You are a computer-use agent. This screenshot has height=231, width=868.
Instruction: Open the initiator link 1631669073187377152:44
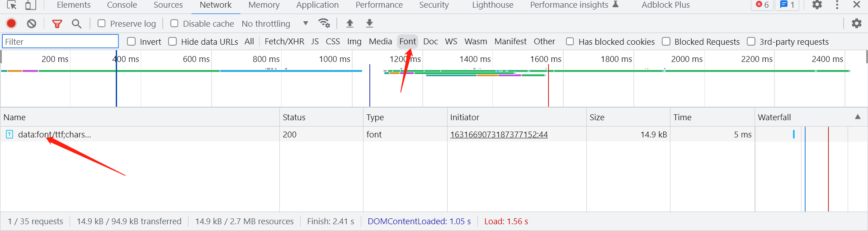click(x=499, y=134)
